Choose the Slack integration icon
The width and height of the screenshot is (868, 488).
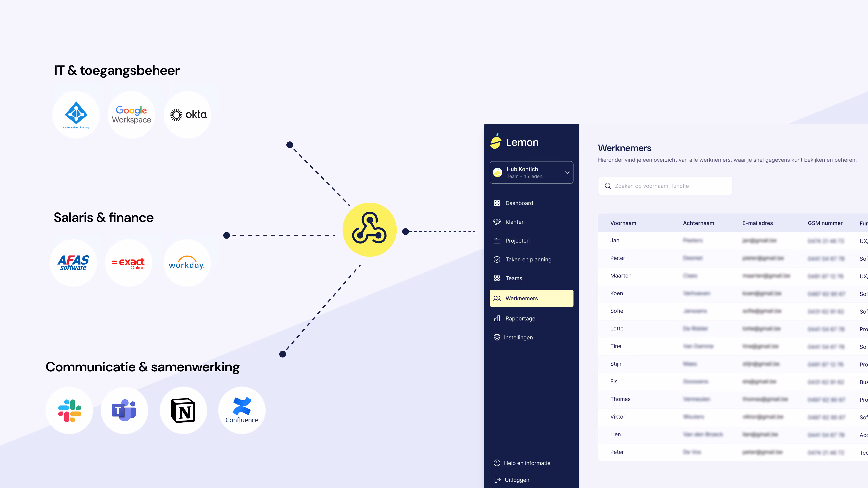69,410
